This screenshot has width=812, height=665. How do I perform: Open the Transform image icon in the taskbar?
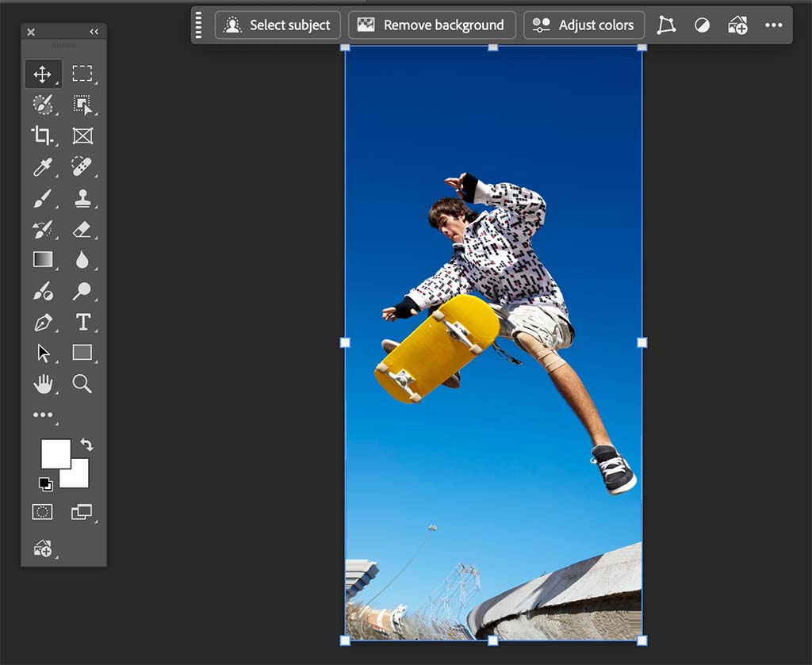[666, 25]
